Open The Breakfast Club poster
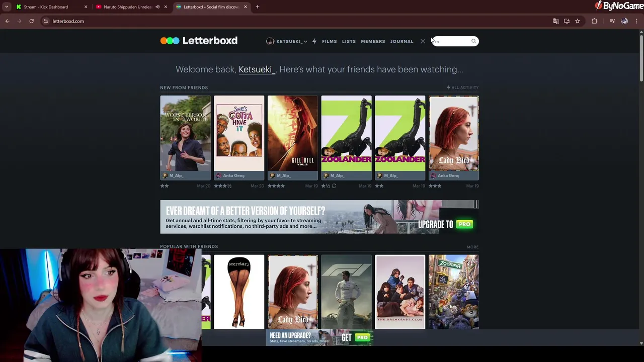 [x=400, y=292]
